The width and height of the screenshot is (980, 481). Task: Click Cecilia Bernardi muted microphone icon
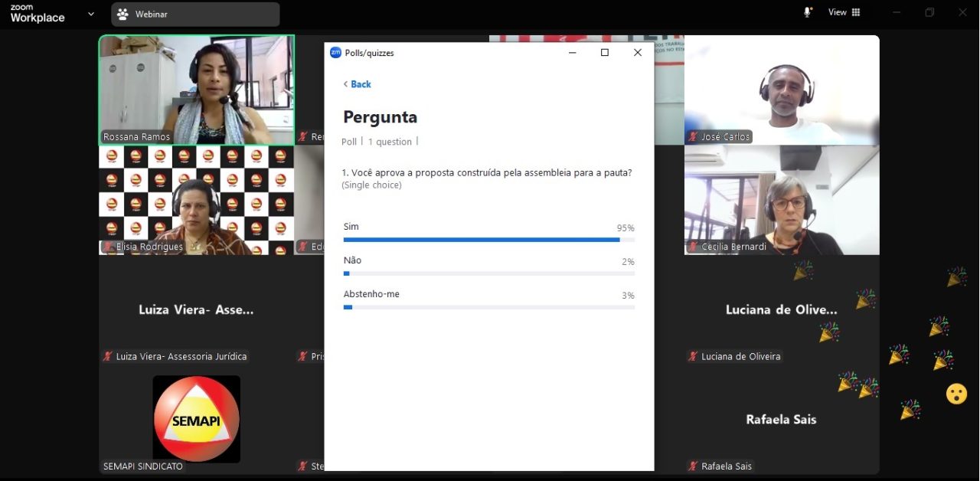click(x=693, y=247)
